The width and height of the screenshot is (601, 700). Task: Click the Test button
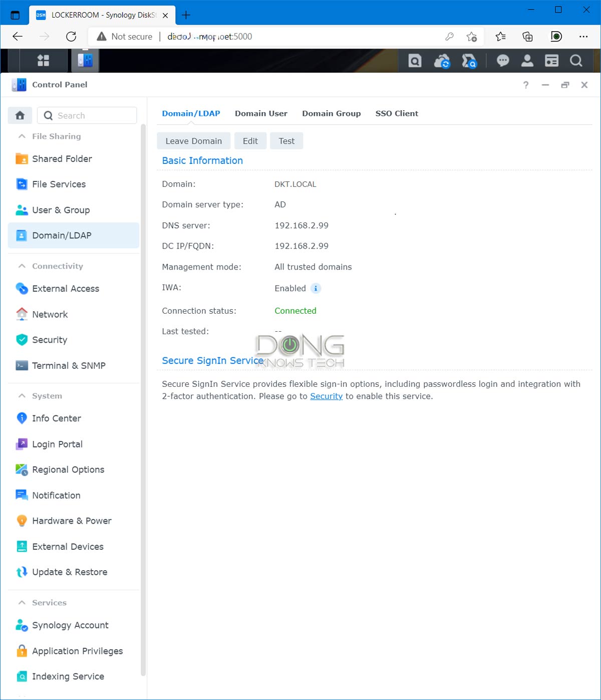286,141
